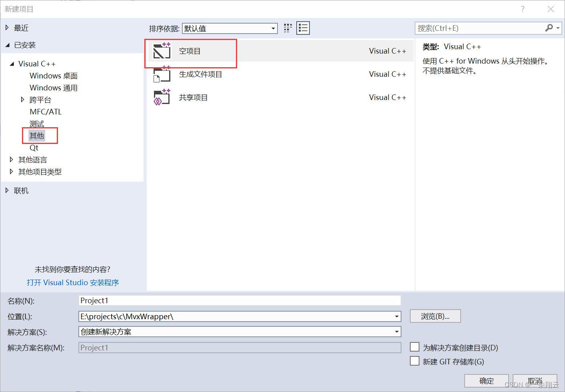Click the search magnifier icon

pos(549,28)
